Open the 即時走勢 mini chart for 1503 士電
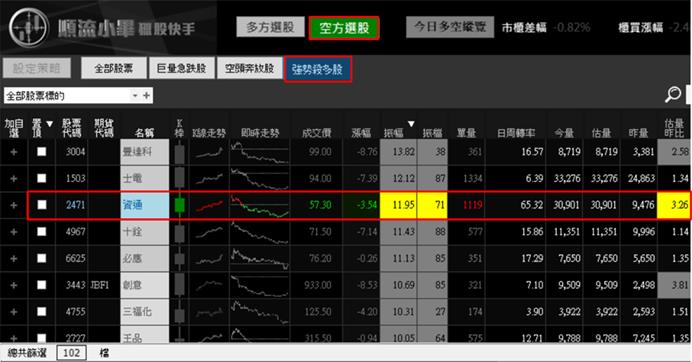The width and height of the screenshot is (692, 362). tap(260, 179)
